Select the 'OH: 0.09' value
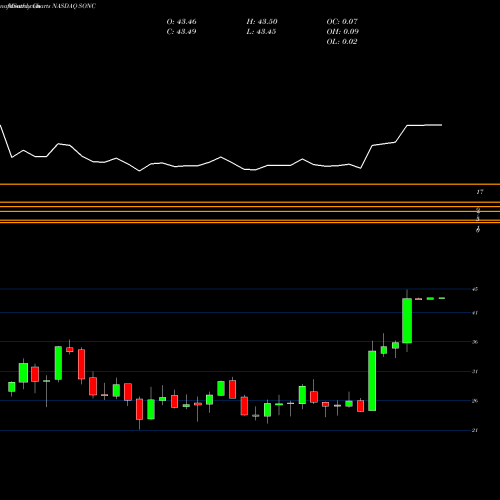This screenshot has width=500, height=500. (342, 32)
